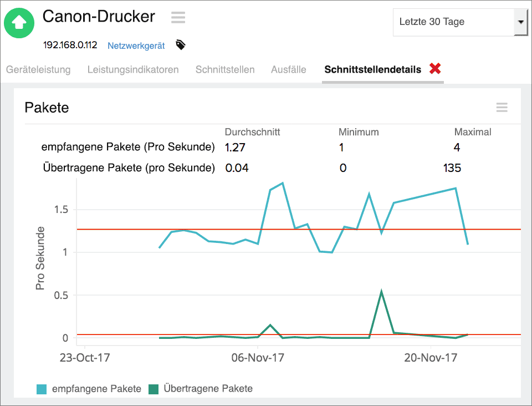This screenshot has height=406, width=532.
Task: Open the Leistungsindikatoren tab
Action: coord(132,70)
